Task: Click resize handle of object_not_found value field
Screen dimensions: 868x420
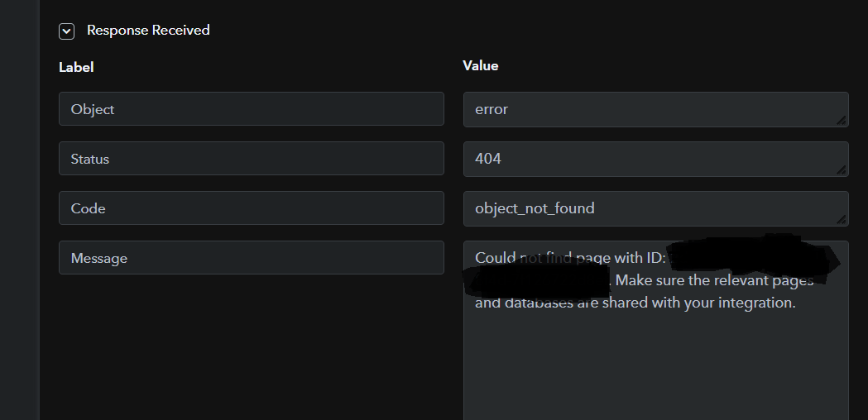Action: click(x=841, y=219)
